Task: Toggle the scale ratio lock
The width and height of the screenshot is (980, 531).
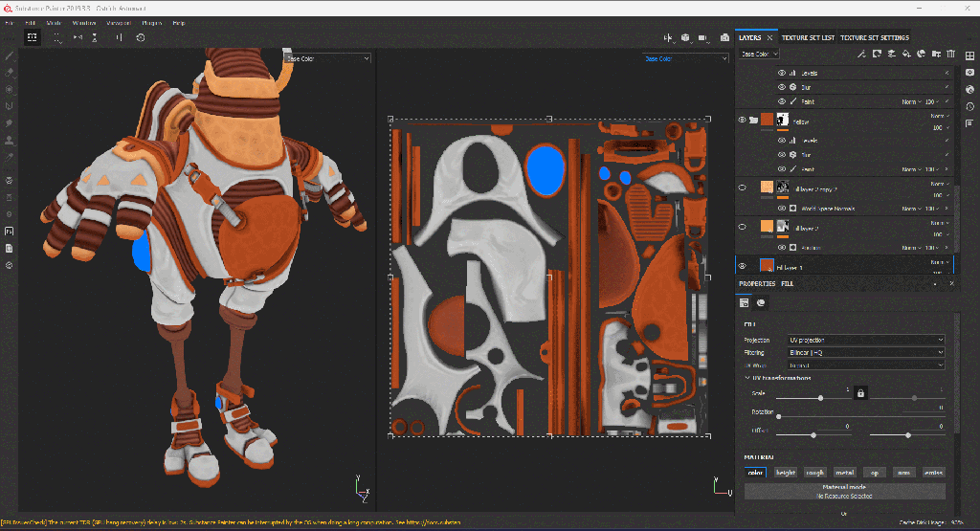Action: [x=860, y=393]
